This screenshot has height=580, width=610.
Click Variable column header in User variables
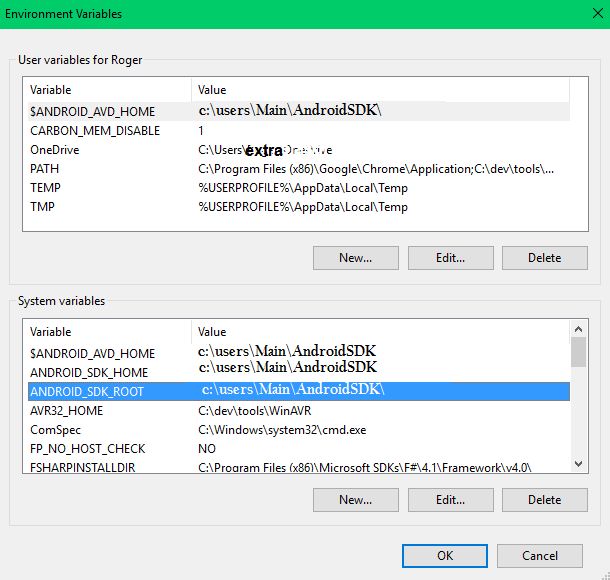tap(107, 90)
